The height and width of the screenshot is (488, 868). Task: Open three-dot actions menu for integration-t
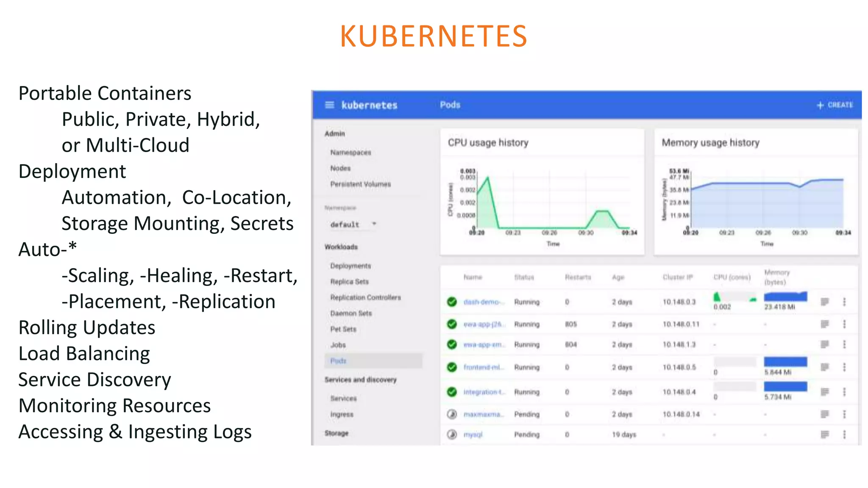click(844, 392)
